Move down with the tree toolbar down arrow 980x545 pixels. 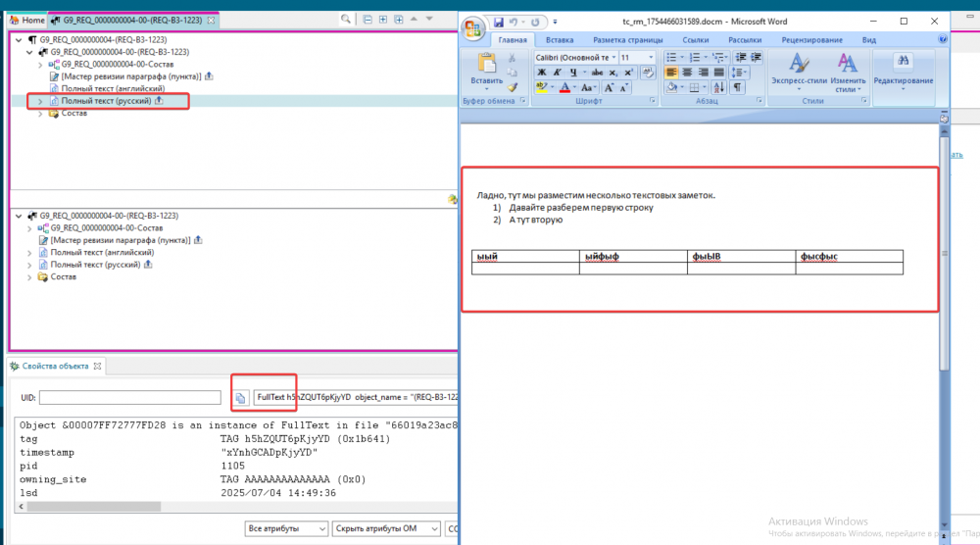click(x=429, y=20)
